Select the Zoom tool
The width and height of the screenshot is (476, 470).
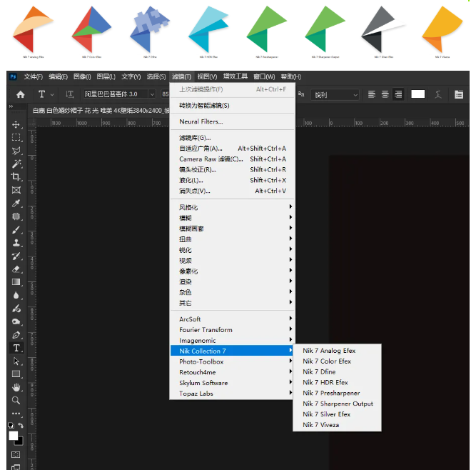click(x=16, y=401)
